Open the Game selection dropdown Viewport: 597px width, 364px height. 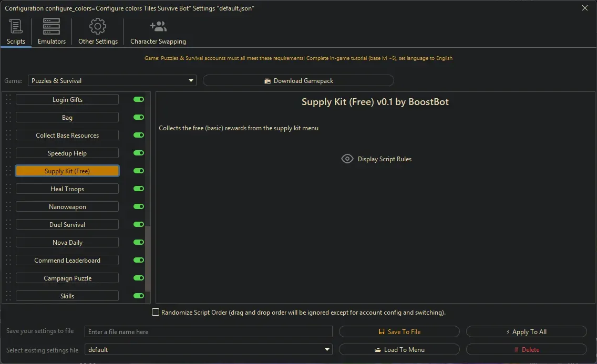(191, 80)
